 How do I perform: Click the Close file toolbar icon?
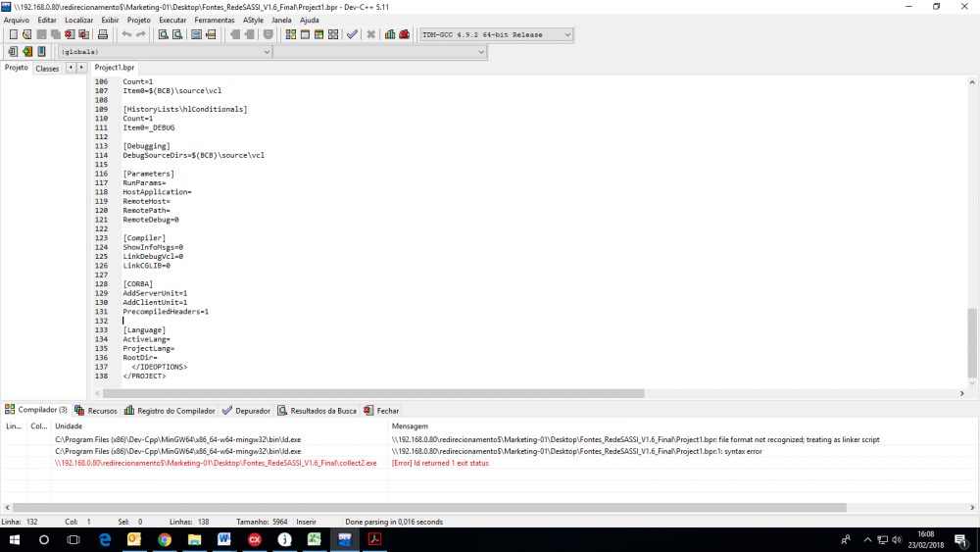click(x=70, y=34)
